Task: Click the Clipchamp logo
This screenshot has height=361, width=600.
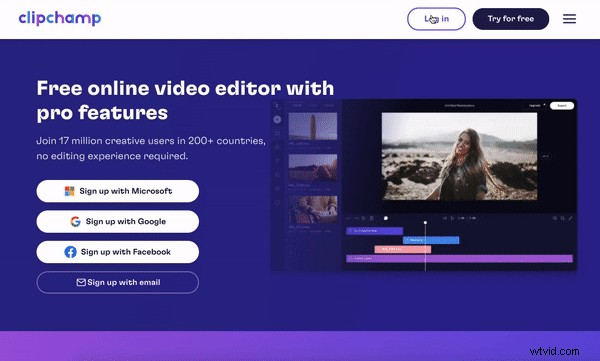Action: click(x=60, y=18)
